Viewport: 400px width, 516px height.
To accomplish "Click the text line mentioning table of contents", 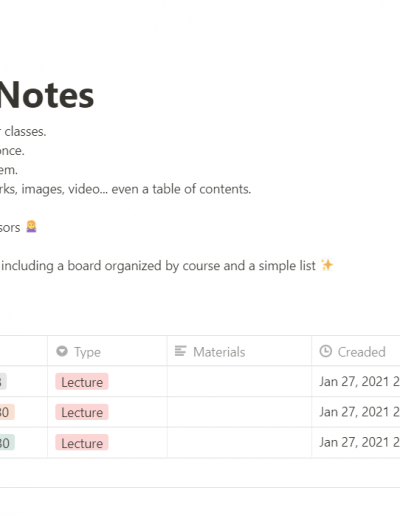I will [x=125, y=189].
